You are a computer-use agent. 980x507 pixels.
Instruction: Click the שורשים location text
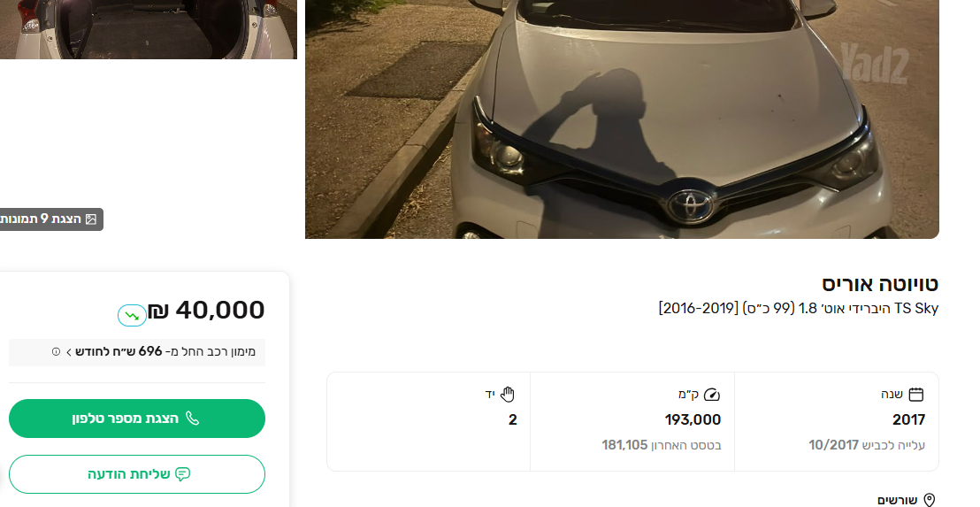click(x=898, y=500)
